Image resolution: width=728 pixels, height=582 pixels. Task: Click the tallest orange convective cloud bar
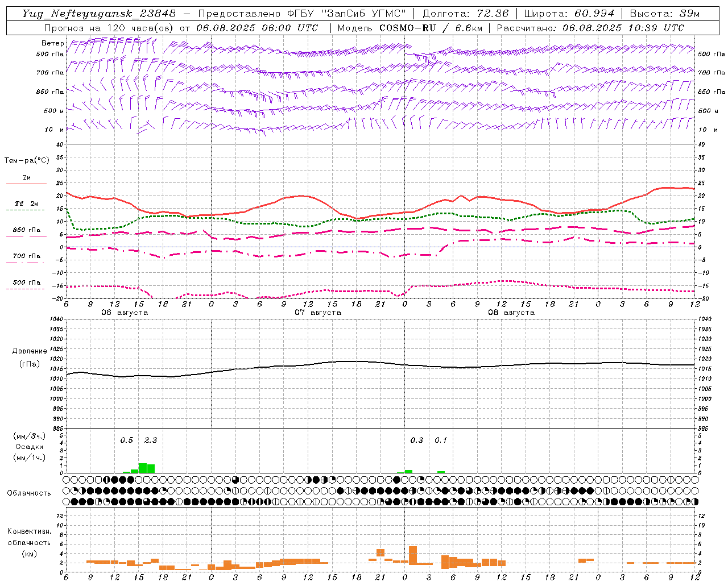coord(413,555)
